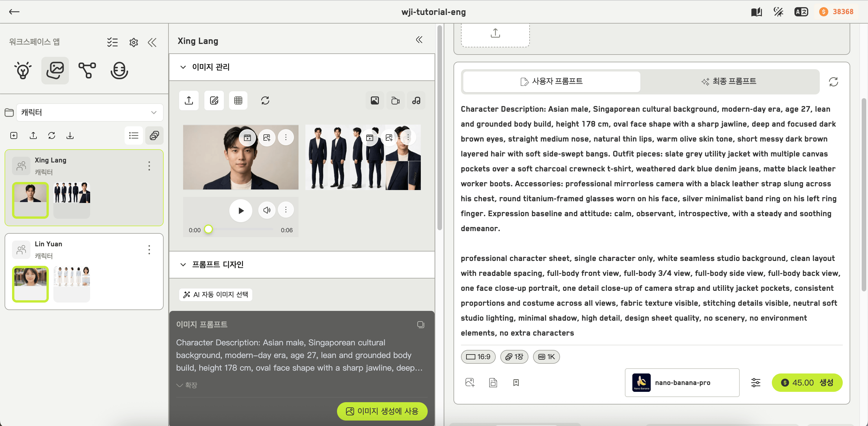Switch to 최종 프롬프트 tab
This screenshot has width=868, height=426.
tap(729, 82)
